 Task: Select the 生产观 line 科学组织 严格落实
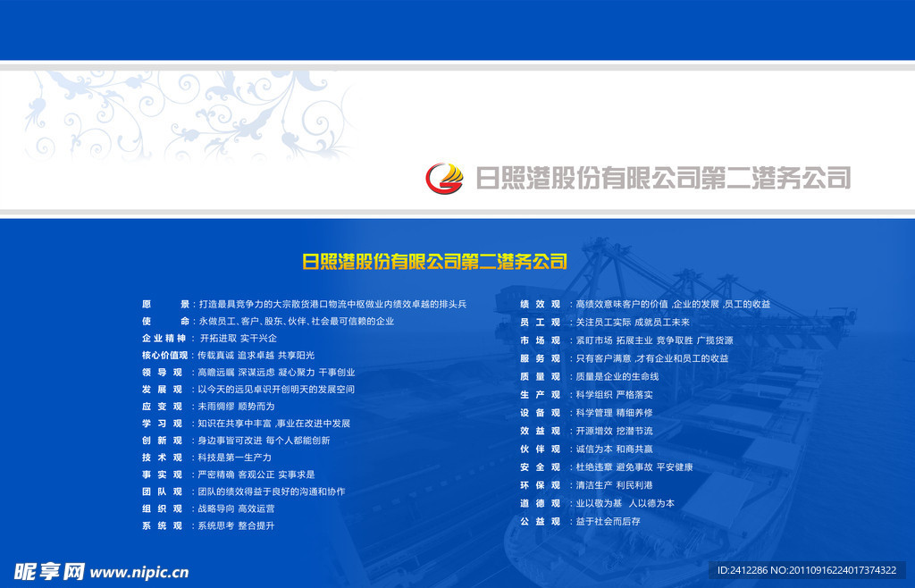click(586, 394)
